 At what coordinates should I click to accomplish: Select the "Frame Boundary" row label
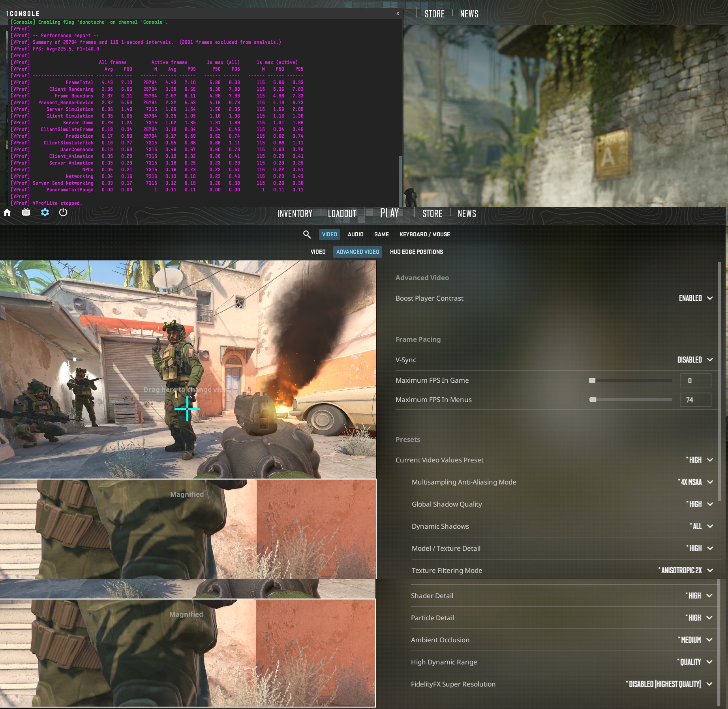[74, 96]
